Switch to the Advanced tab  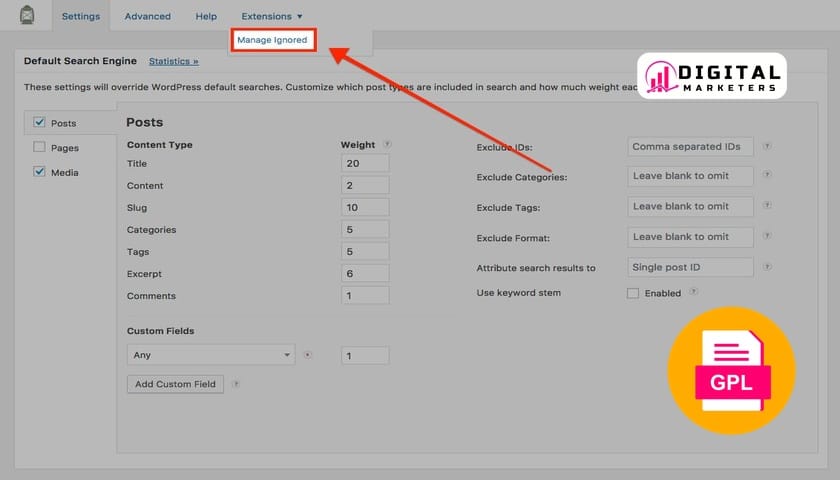coord(147,17)
